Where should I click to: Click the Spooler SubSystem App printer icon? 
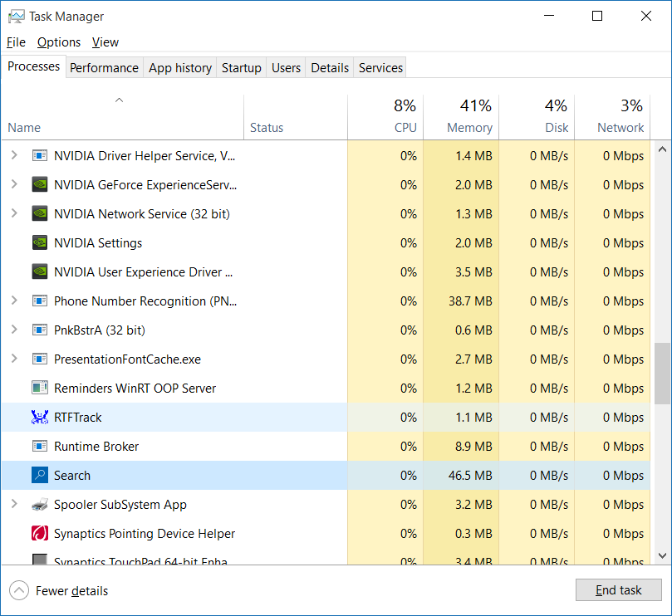tap(40, 505)
